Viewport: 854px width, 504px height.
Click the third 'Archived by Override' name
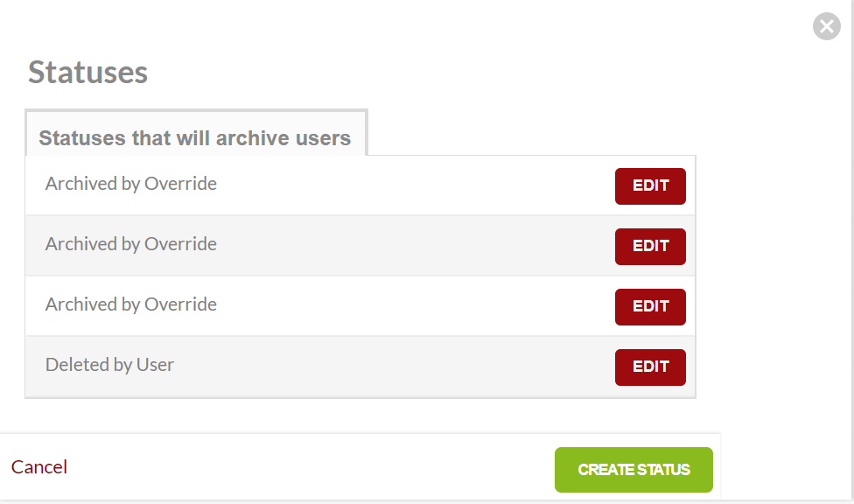131,304
